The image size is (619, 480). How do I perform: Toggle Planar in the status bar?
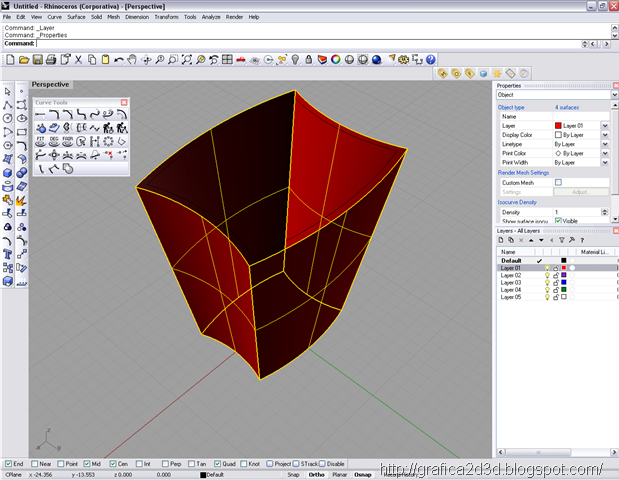point(340,474)
